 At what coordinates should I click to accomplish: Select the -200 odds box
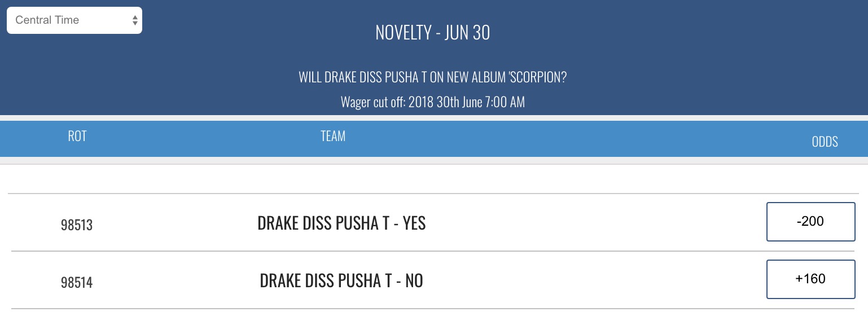810,222
